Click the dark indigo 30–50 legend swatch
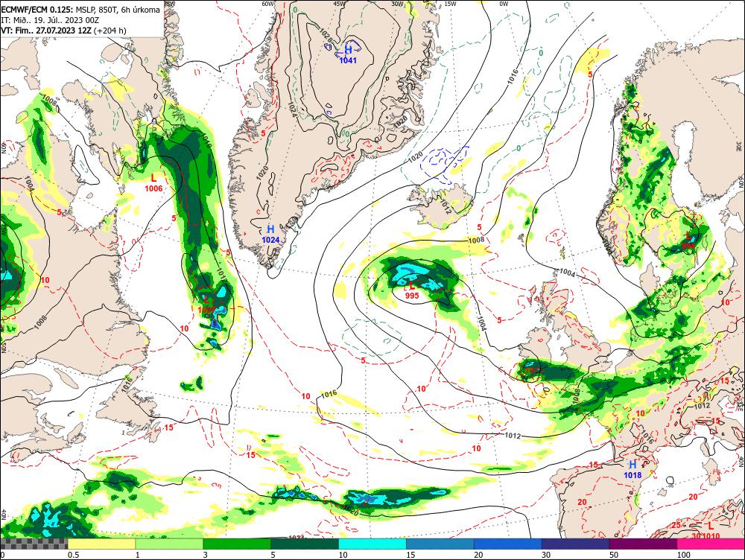Image resolution: width=745 pixels, height=560 pixels. click(x=575, y=544)
